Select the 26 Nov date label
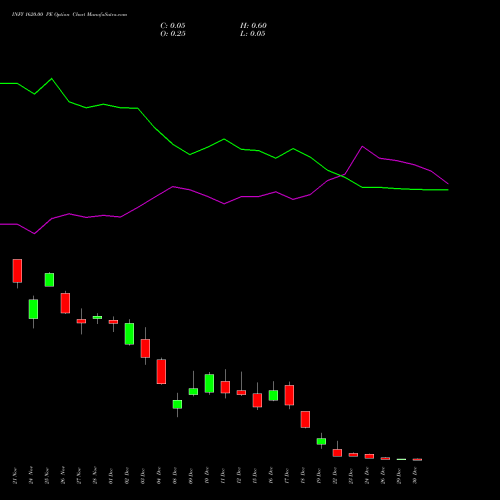This screenshot has height=500, width=500. click(63, 476)
